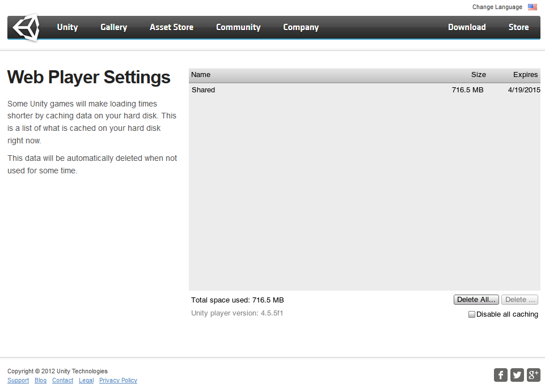Go to the Store page
Viewport: 545px width, 392px height.
pos(518,27)
